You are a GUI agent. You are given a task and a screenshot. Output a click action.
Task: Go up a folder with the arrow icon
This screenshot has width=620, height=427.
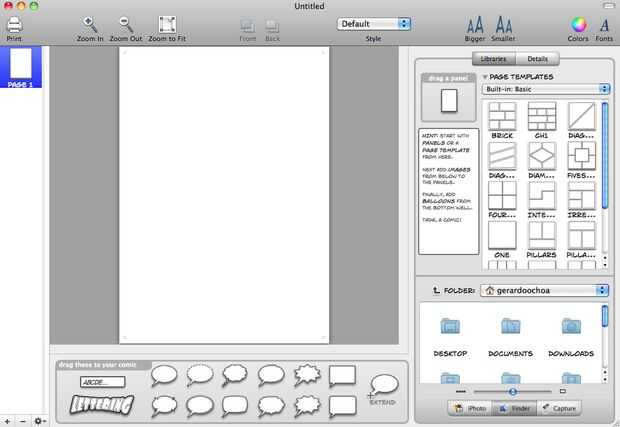(436, 290)
